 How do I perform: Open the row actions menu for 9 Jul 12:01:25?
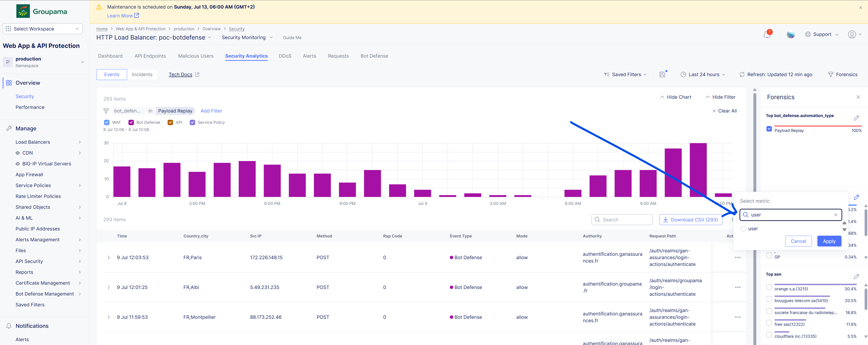738,287
